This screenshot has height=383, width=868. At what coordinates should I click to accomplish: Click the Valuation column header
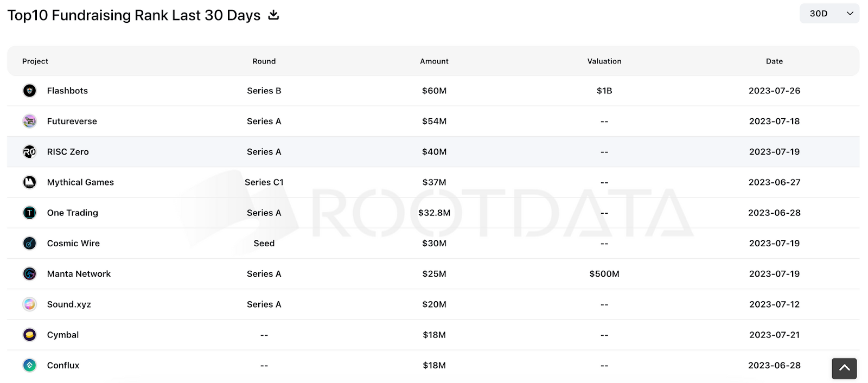[604, 61]
